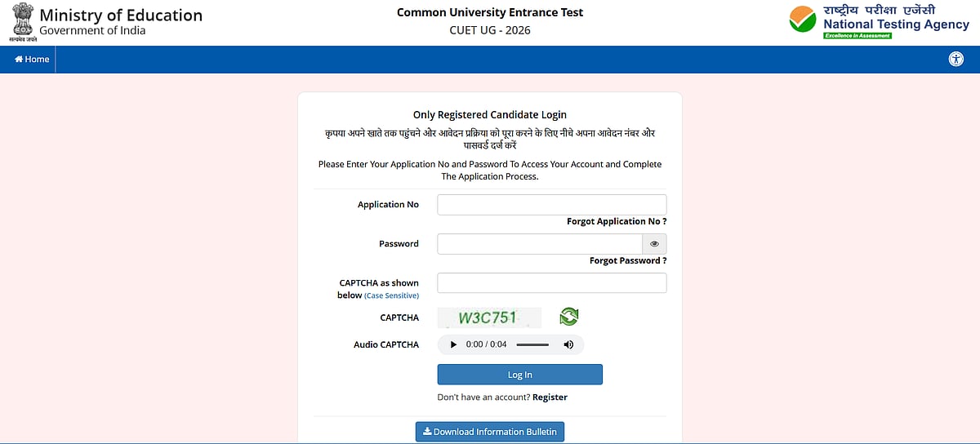
Task: Toggle password visibility eye icon
Action: [x=654, y=244]
